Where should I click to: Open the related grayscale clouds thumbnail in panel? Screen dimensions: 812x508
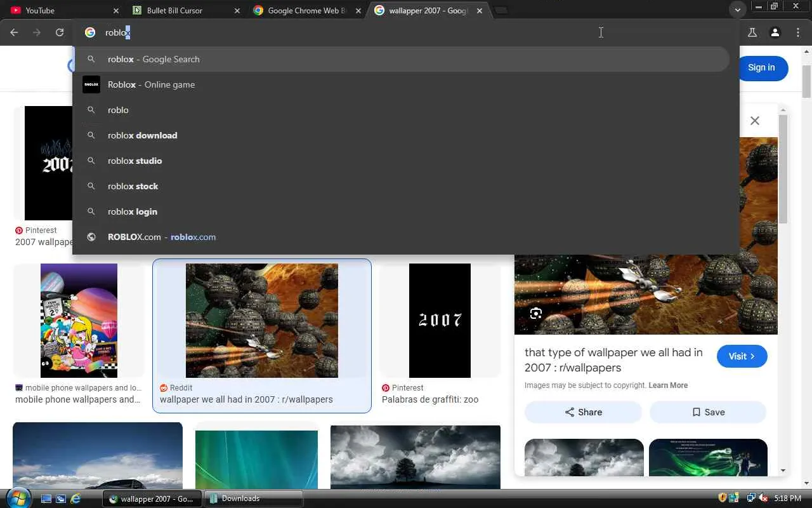(x=584, y=457)
